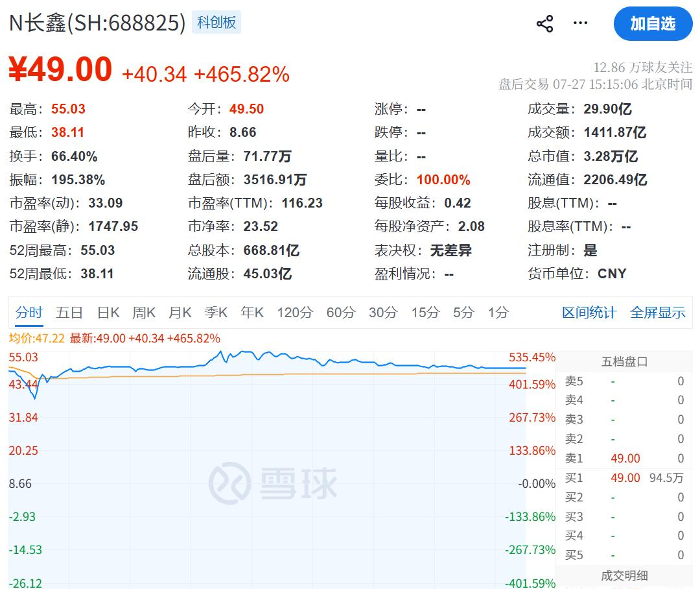Click the 市净率 value 23.52

click(x=261, y=226)
